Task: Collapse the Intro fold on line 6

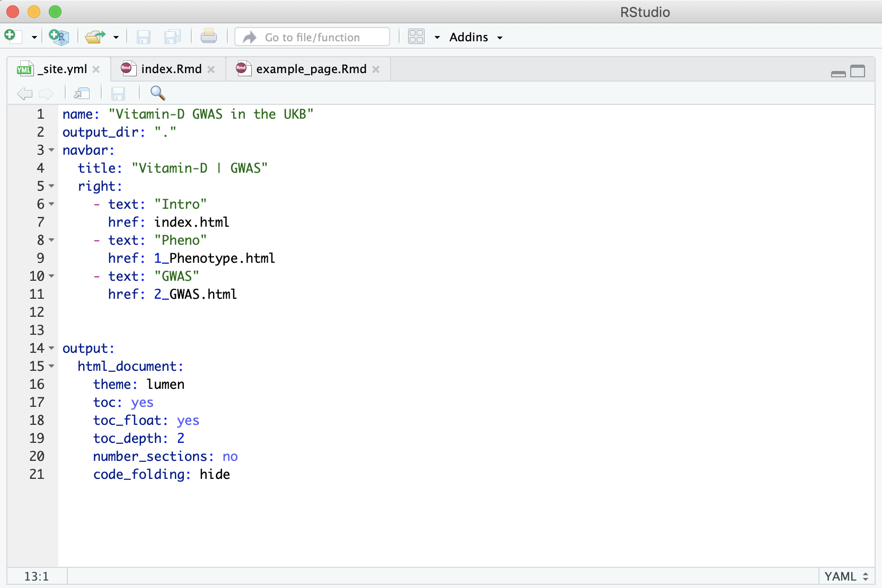Action: 51,204
